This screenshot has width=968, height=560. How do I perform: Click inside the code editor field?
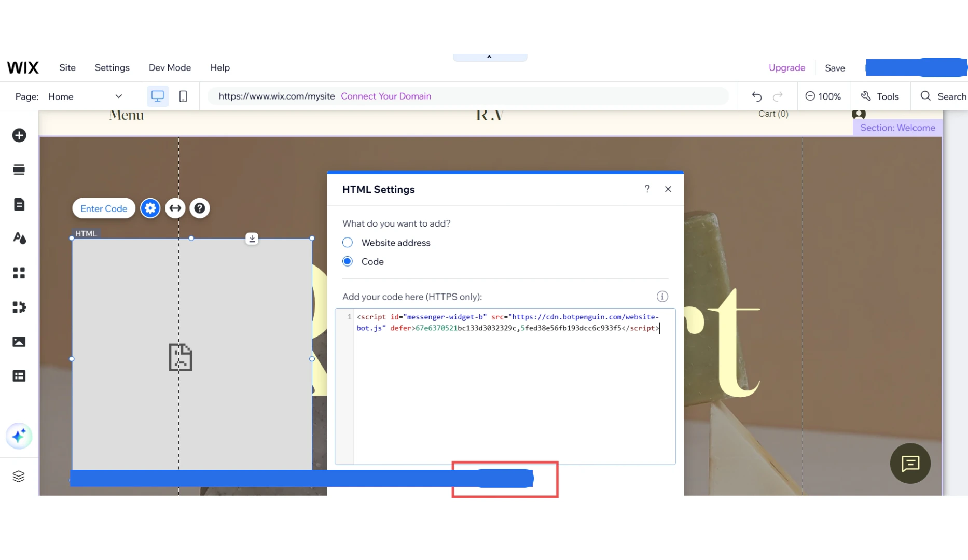click(505, 386)
